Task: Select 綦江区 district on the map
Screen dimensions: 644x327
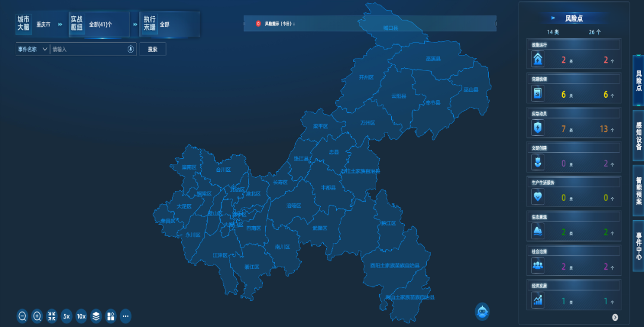Action: 252,267
